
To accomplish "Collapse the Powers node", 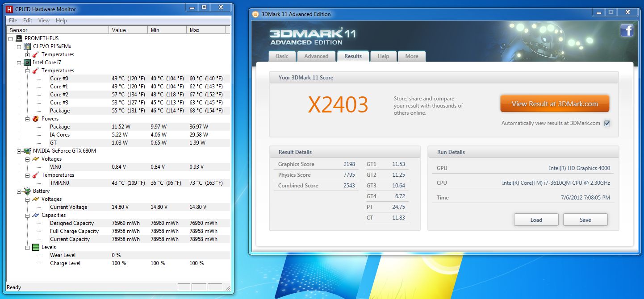I will [x=27, y=119].
